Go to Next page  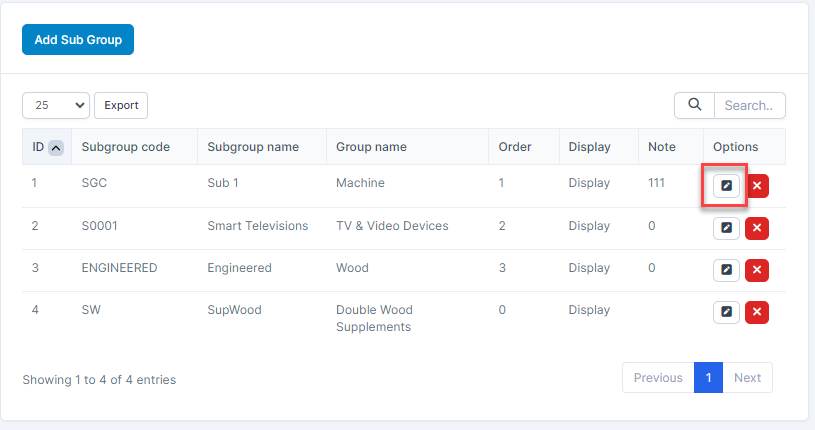coord(747,378)
